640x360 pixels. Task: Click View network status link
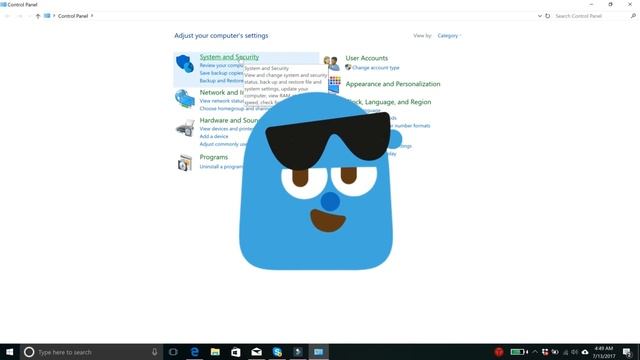pyautogui.click(x=221, y=101)
